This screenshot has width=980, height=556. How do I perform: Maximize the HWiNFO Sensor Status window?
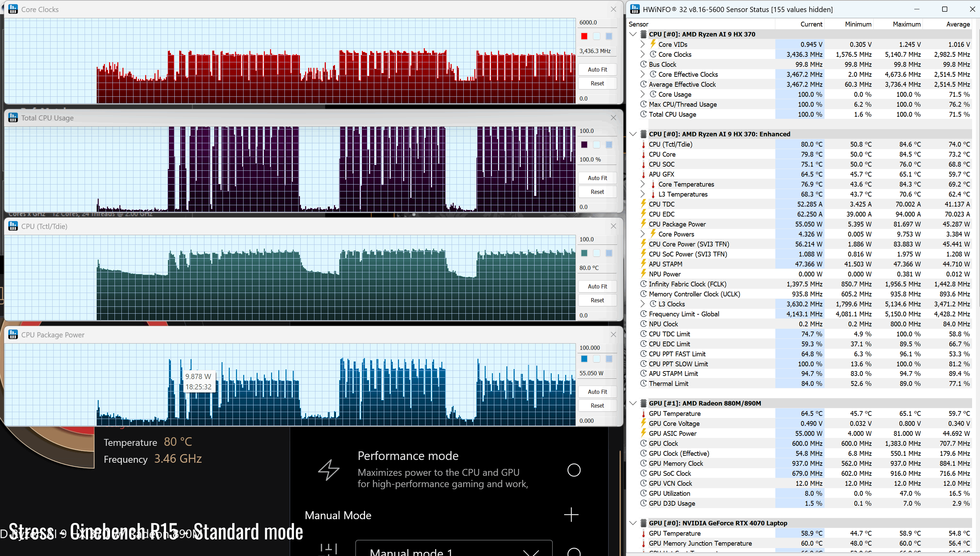pos(945,9)
